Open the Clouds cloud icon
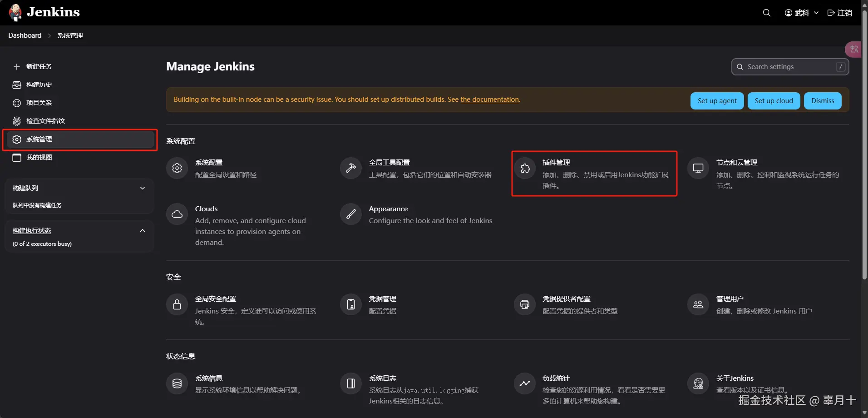 coord(177,214)
